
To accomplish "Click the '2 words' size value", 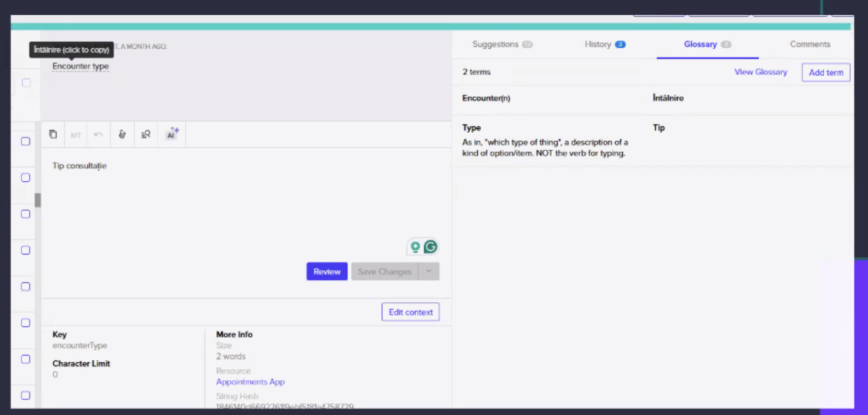I will point(231,356).
